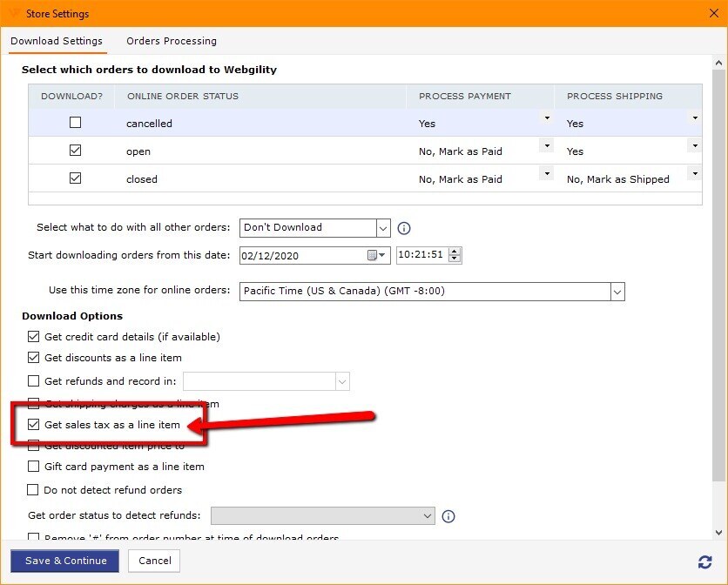The height and width of the screenshot is (585, 728).
Task: Click the Save & Continue button
Action: point(65,561)
